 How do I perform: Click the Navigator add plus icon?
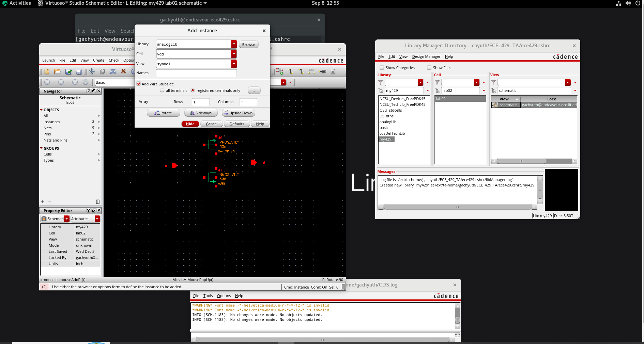[43, 202]
